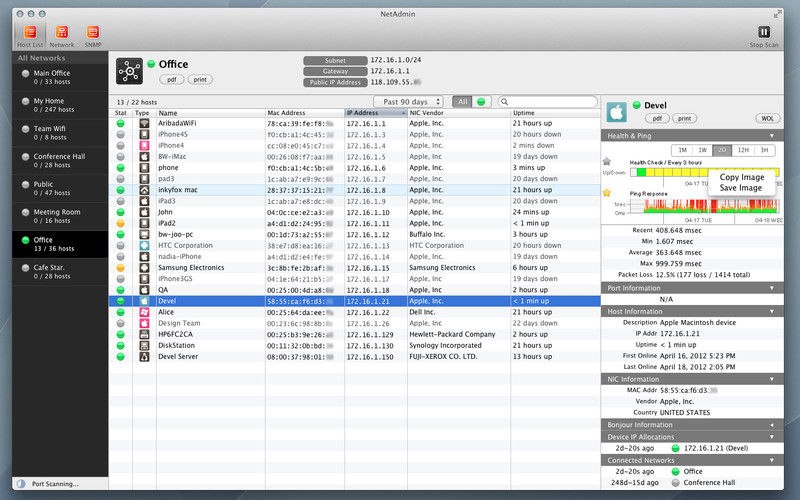Click the WOL button for Devel

[767, 118]
